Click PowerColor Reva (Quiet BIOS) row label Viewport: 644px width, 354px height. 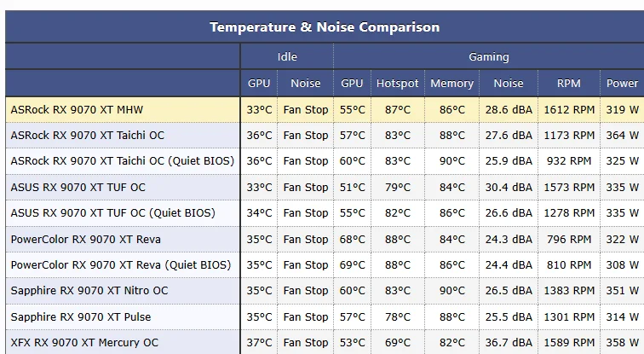tap(121, 264)
